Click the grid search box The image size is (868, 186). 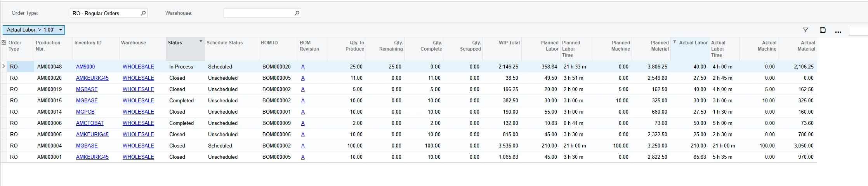point(858,30)
